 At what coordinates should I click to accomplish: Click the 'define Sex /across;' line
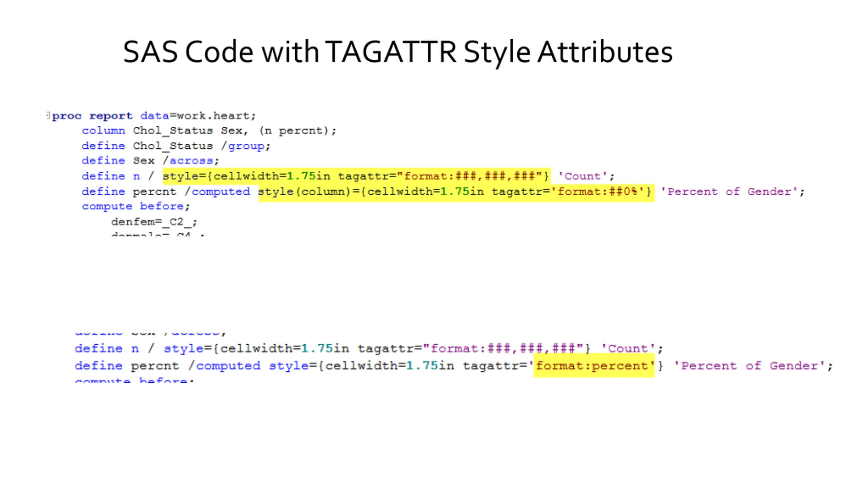pos(151,161)
